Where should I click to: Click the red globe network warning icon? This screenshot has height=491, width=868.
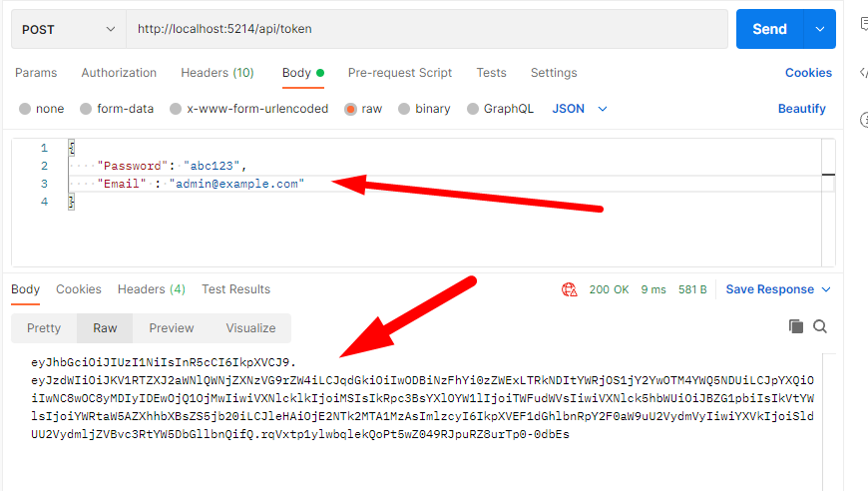click(x=570, y=289)
